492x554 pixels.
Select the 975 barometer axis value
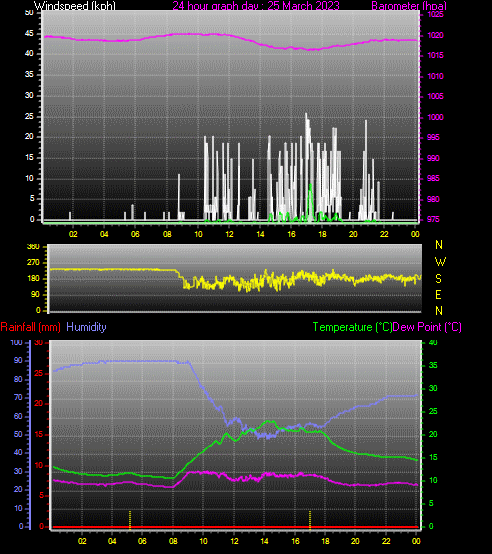pyautogui.click(x=433, y=219)
